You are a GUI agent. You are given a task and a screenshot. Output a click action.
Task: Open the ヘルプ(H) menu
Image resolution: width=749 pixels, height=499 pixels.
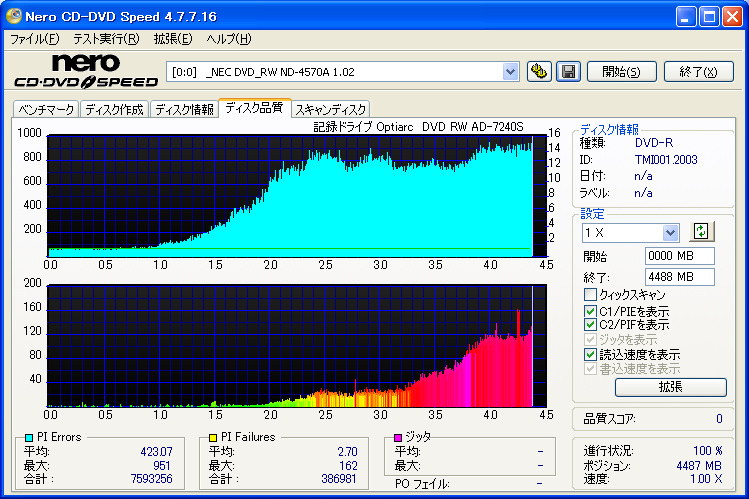(228, 39)
